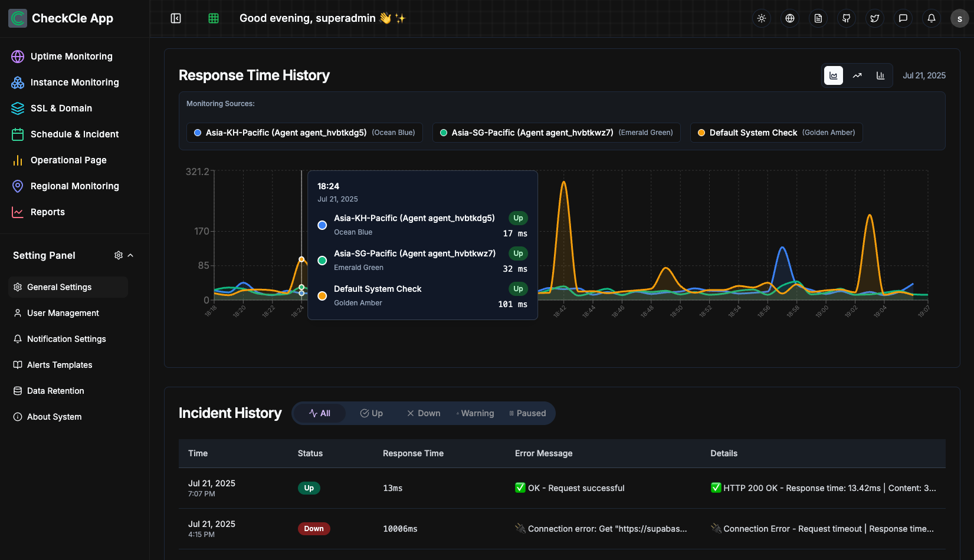The height and width of the screenshot is (560, 974).
Task: Open Notification Settings
Action: [66, 339]
